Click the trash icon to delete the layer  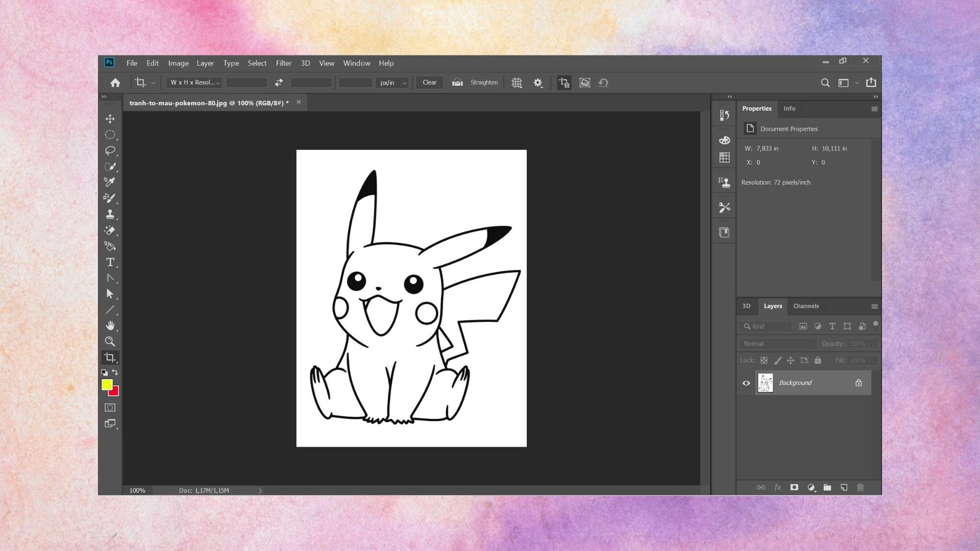click(860, 487)
